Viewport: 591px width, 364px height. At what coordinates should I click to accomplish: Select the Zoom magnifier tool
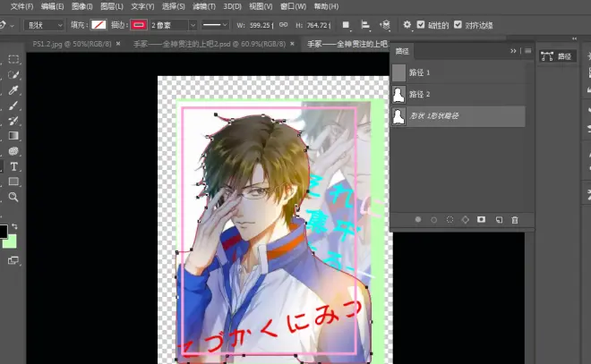coord(13,197)
